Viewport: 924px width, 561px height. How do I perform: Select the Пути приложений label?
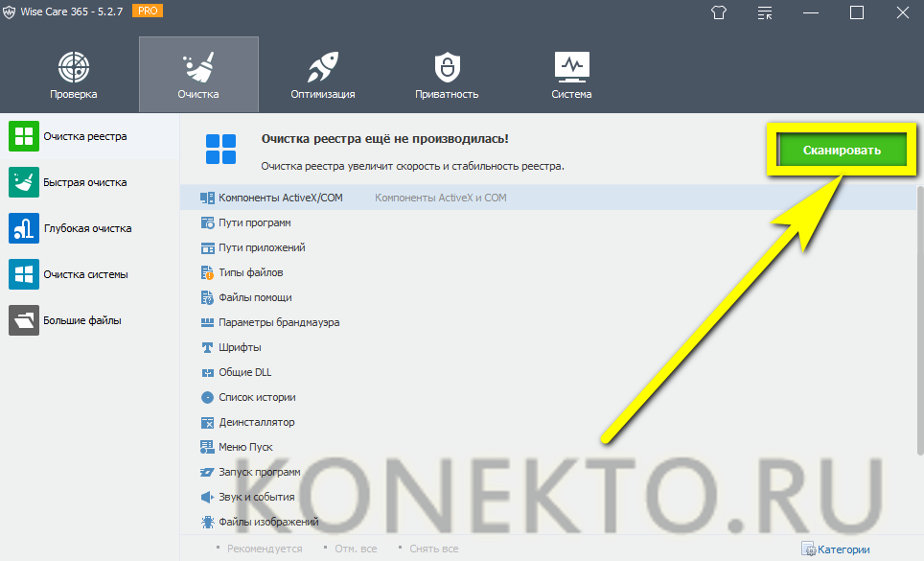point(262,247)
